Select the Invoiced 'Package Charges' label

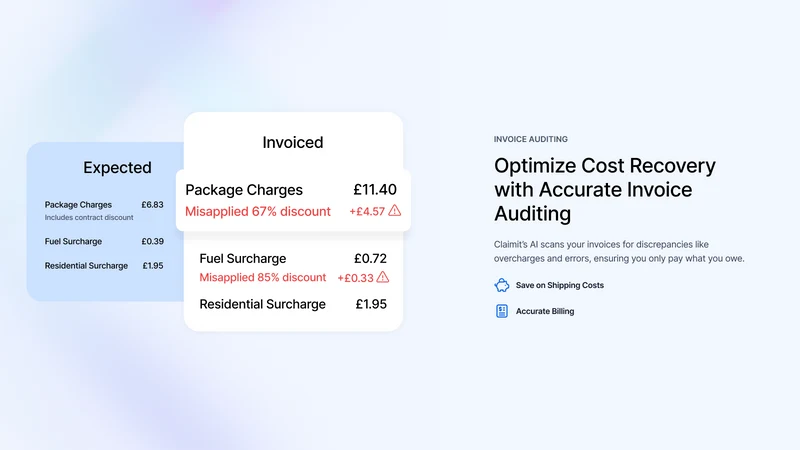pos(244,190)
